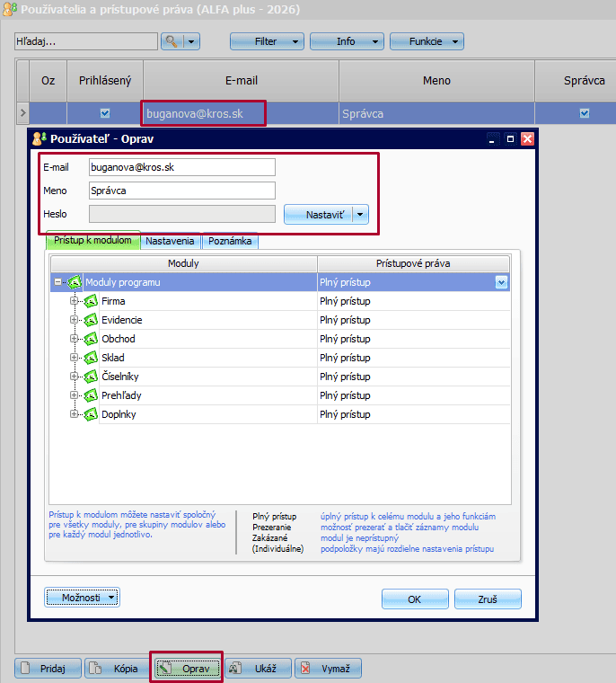Click the Doplnky module icon
The height and width of the screenshot is (683, 616).
[91, 414]
